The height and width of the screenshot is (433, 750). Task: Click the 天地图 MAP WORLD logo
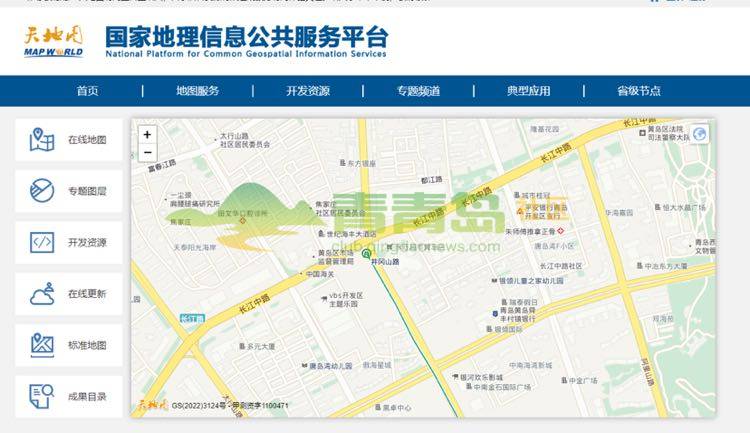[x=54, y=42]
